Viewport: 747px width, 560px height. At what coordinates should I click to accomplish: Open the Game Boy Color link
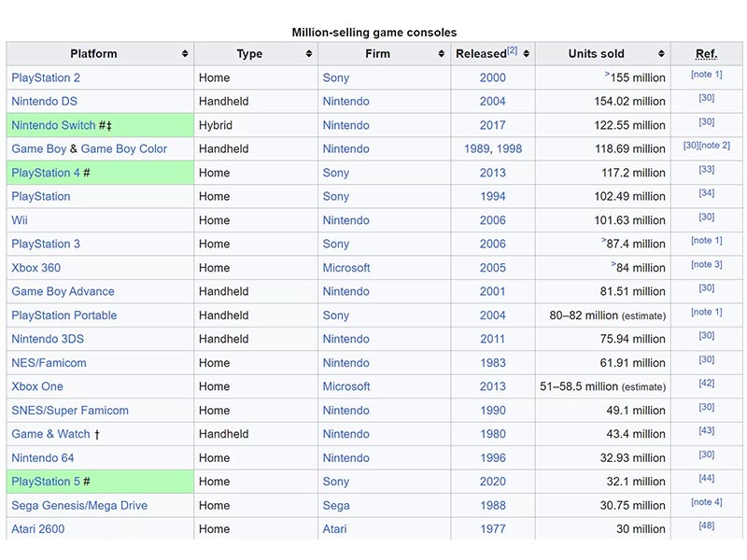coord(124,149)
